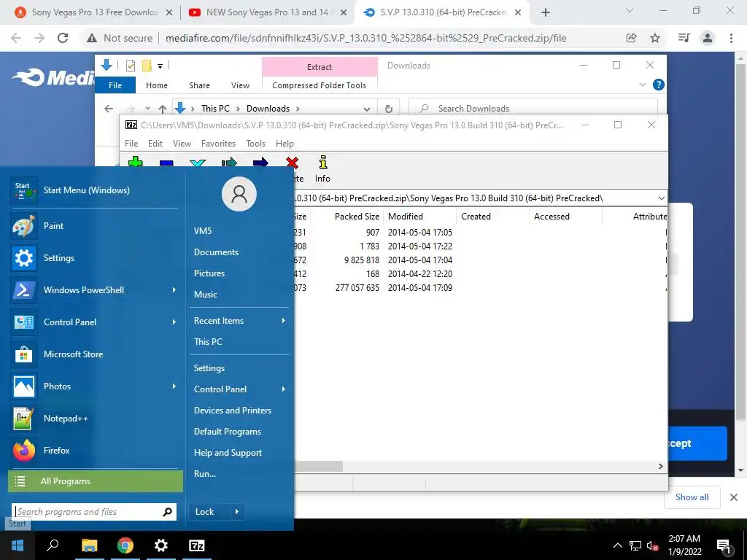Bookmark this page with star icon
747x560 pixels.
pos(655,38)
